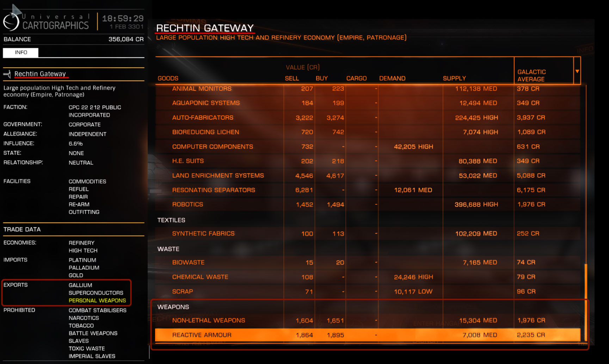Click NARCOTICS in prohibited list
The width and height of the screenshot is (609, 364).
(84, 318)
